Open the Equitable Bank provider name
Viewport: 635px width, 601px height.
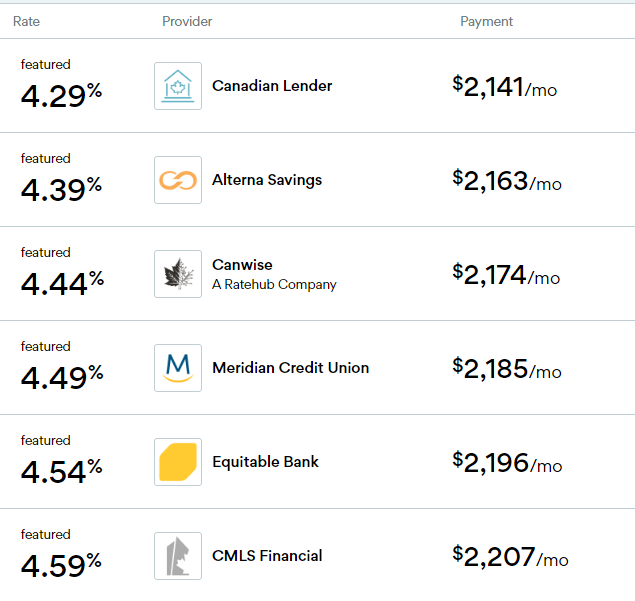266,462
